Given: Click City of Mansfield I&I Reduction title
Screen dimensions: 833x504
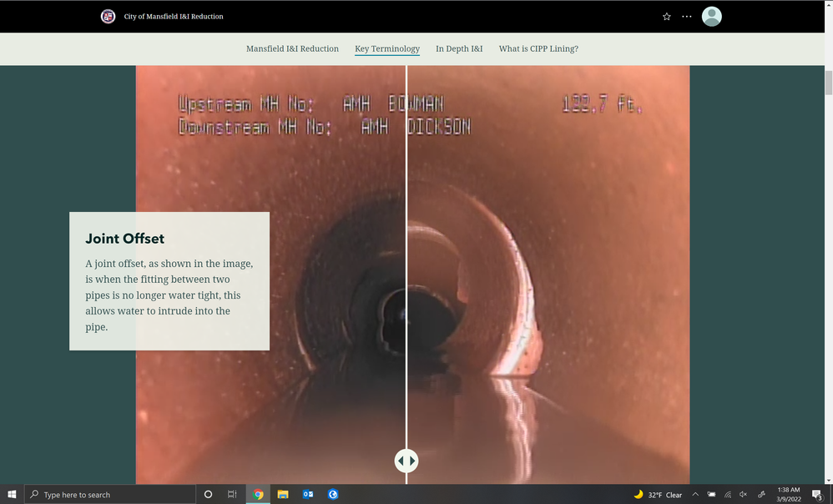Looking at the screenshot, I should click(x=174, y=17).
